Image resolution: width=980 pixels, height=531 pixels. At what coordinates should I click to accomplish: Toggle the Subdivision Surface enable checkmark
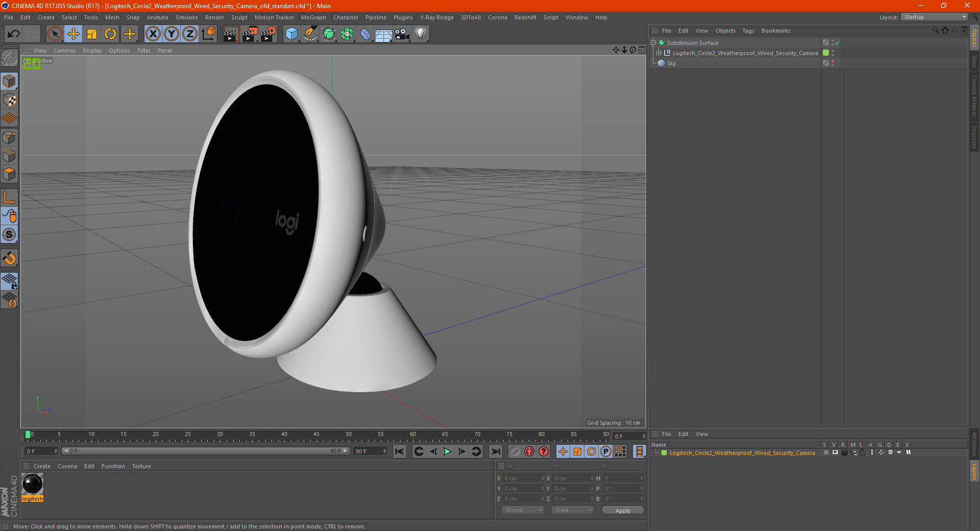pos(838,43)
